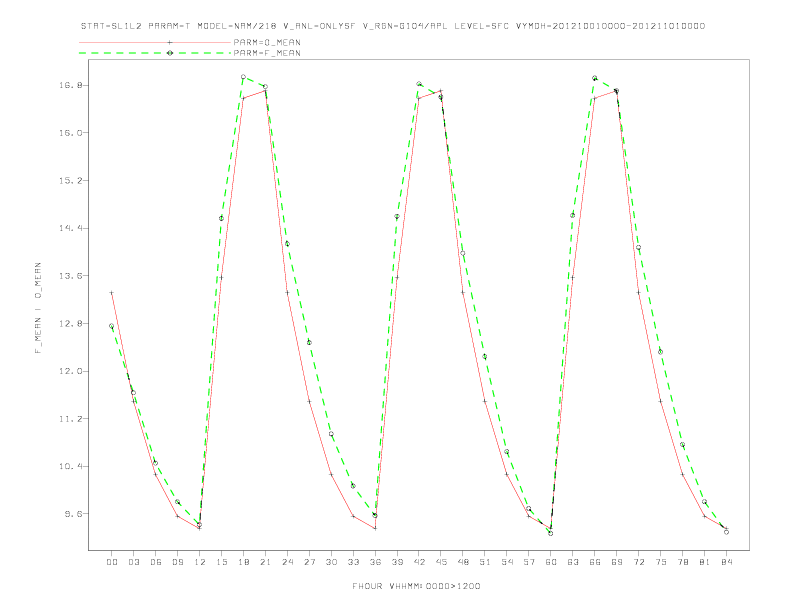792x612 pixels.
Task: Click the 12.0 y-axis tick label
Action: pos(70,371)
